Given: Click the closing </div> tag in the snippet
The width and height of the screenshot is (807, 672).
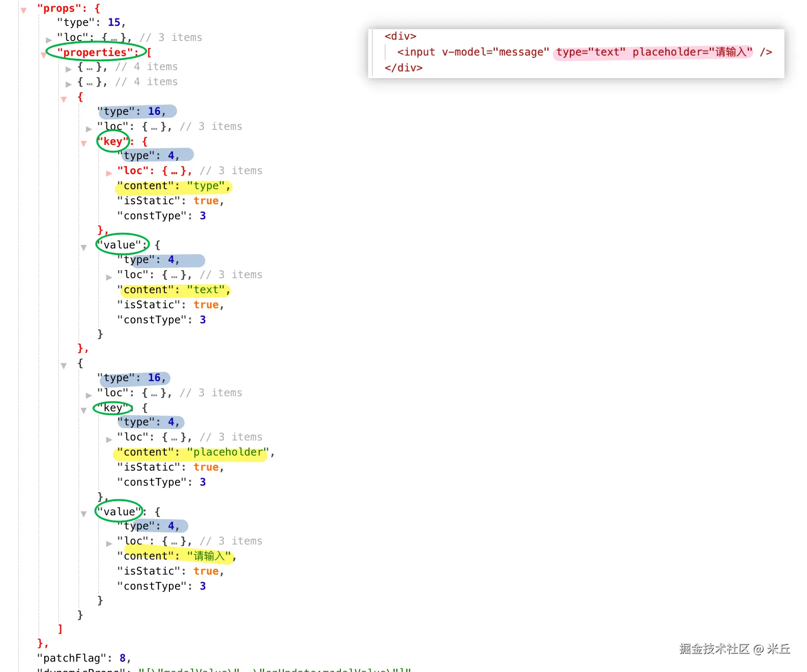Looking at the screenshot, I should coord(403,68).
